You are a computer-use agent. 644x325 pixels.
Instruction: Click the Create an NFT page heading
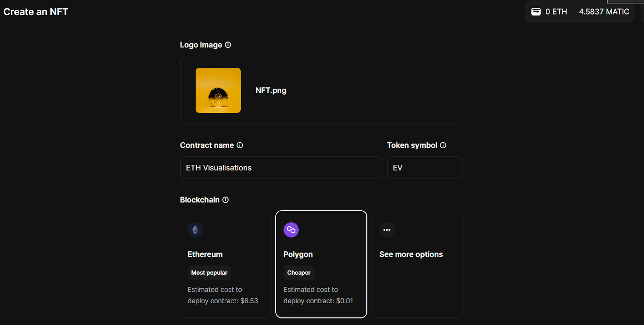pos(36,12)
